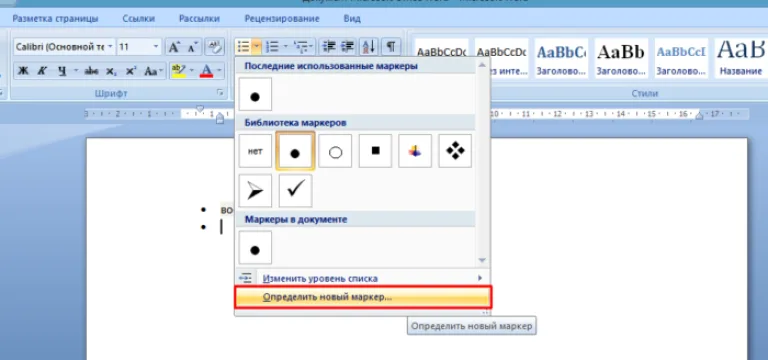Viewport: 768px width, 360px height.
Task: Open the Ссылки tab
Action: coord(139,19)
